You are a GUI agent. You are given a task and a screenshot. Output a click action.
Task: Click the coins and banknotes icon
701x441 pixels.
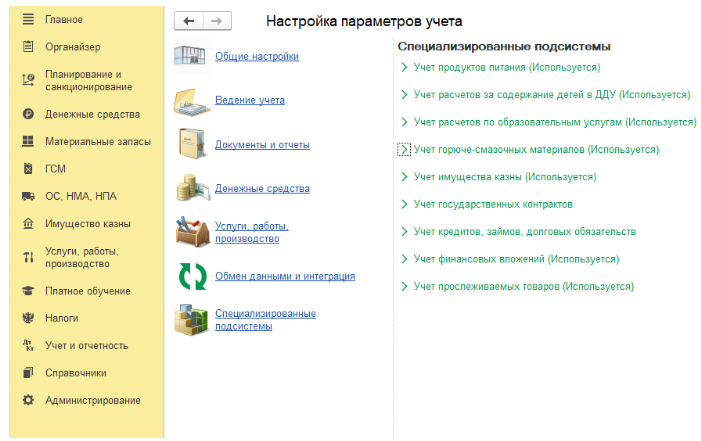(x=193, y=188)
